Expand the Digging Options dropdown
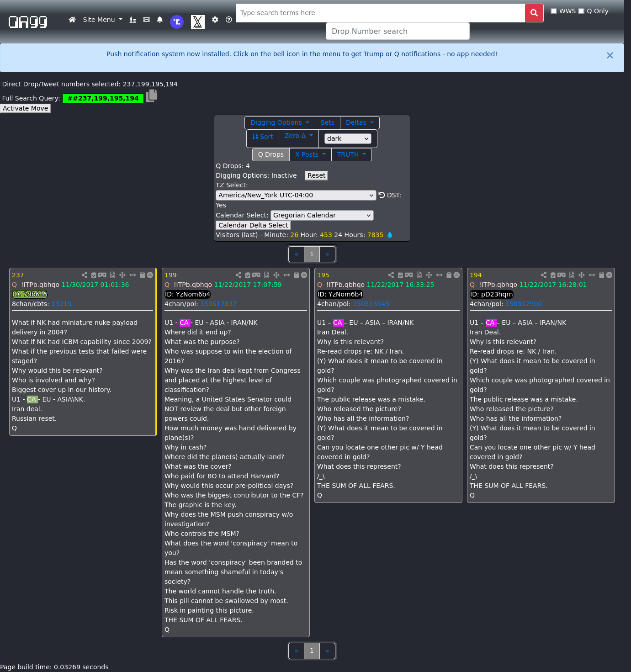Screen dimensions: 631x672 (x=280, y=122)
